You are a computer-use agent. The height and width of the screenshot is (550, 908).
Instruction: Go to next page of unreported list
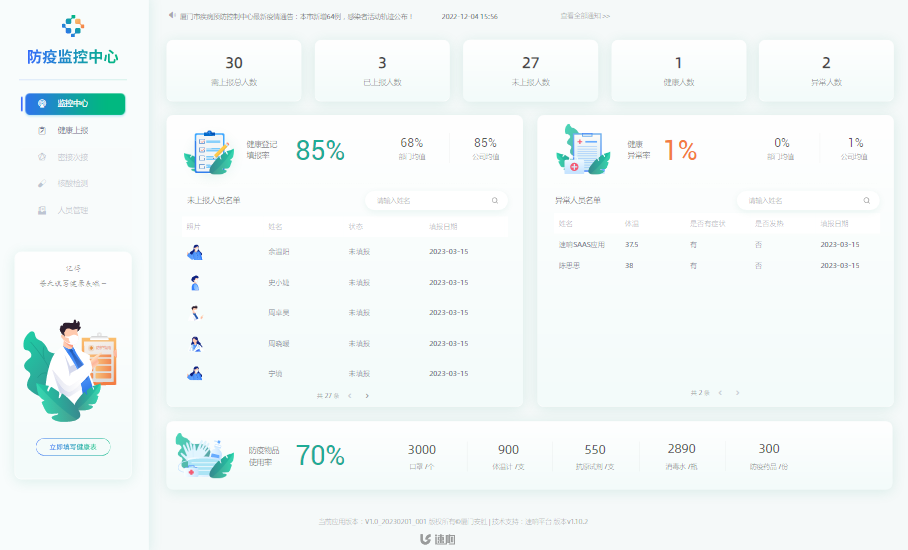tap(367, 396)
